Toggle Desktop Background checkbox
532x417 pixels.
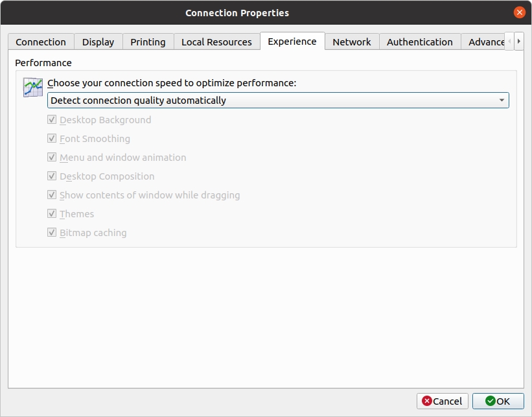pos(52,120)
